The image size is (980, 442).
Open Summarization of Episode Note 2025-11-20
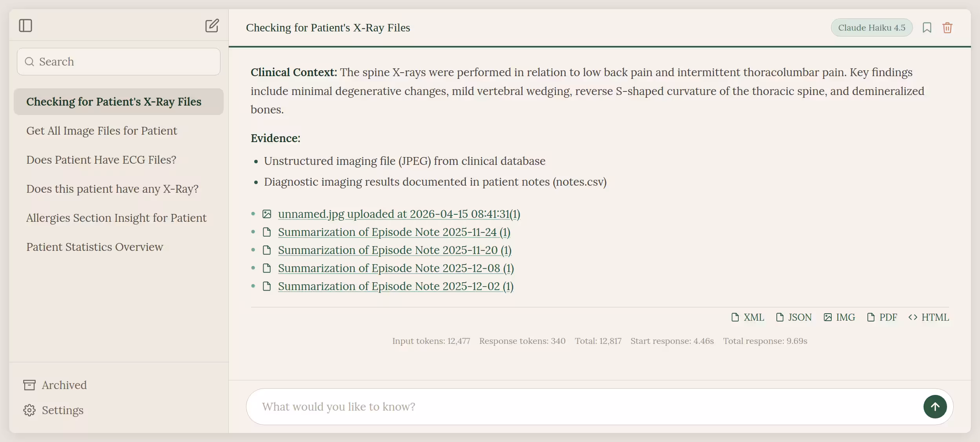point(395,250)
